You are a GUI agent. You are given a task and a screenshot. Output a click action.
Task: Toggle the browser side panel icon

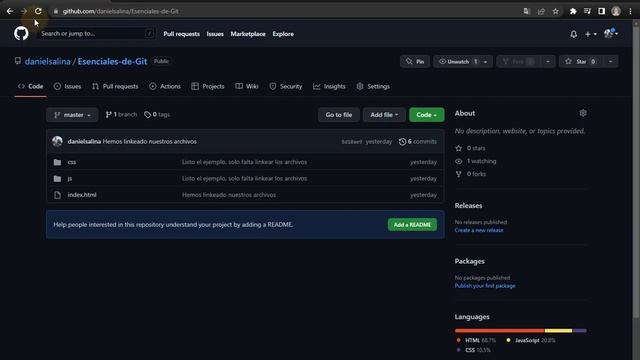pyautogui.click(x=601, y=11)
